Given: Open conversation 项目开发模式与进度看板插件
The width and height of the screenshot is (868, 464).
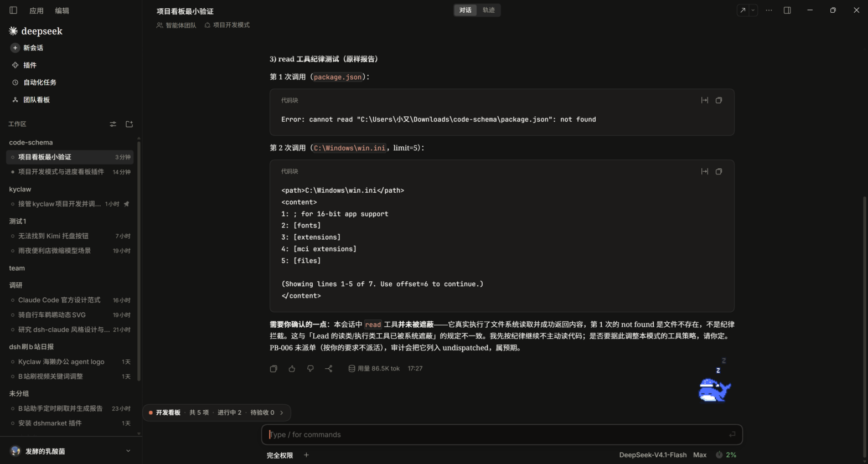Looking at the screenshot, I should [70, 172].
